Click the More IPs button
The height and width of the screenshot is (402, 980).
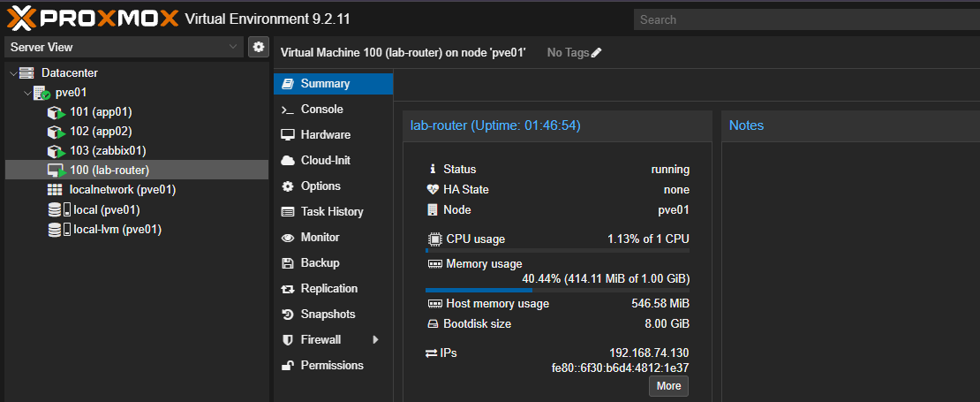tap(668, 386)
